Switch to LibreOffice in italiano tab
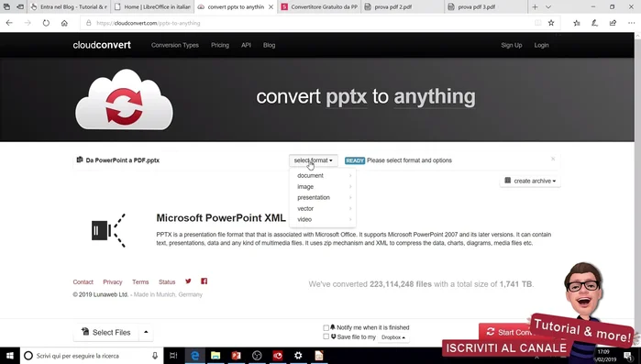Screen dimensions: 641x364 153,7
